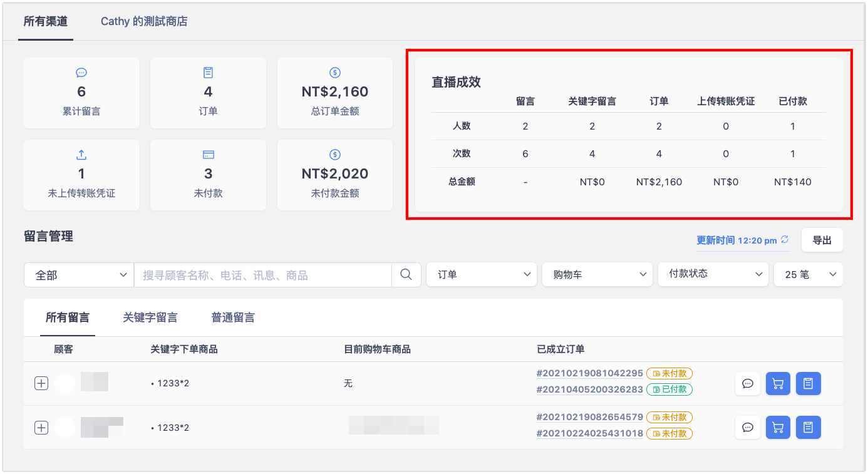Click 未付款 badge beside #20210219081042295
Image resolution: width=868 pixels, height=474 pixels.
pyautogui.click(x=669, y=373)
